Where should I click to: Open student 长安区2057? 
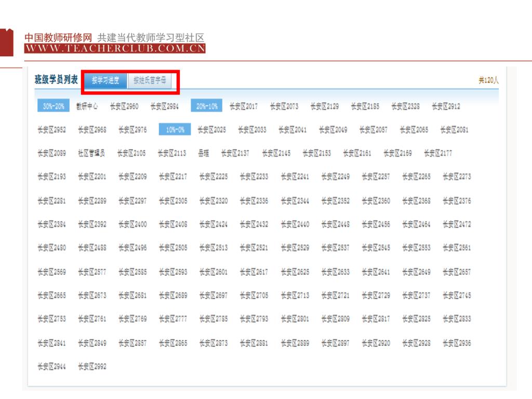point(373,129)
